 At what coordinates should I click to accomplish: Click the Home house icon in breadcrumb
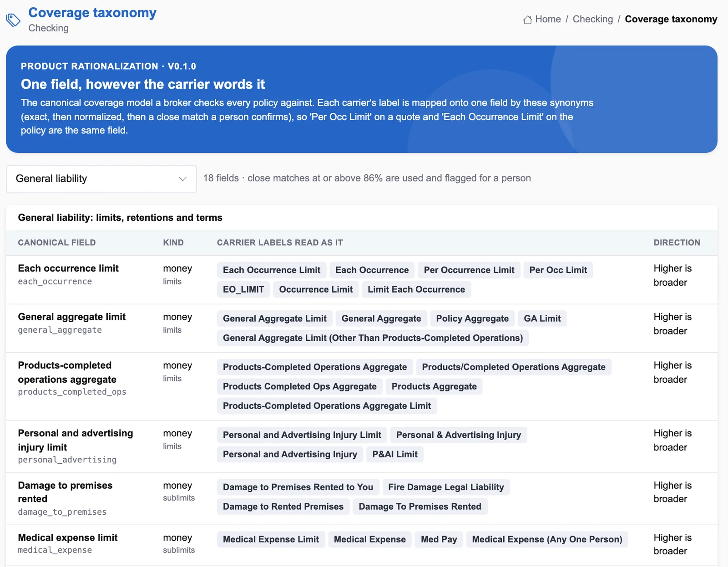point(527,20)
